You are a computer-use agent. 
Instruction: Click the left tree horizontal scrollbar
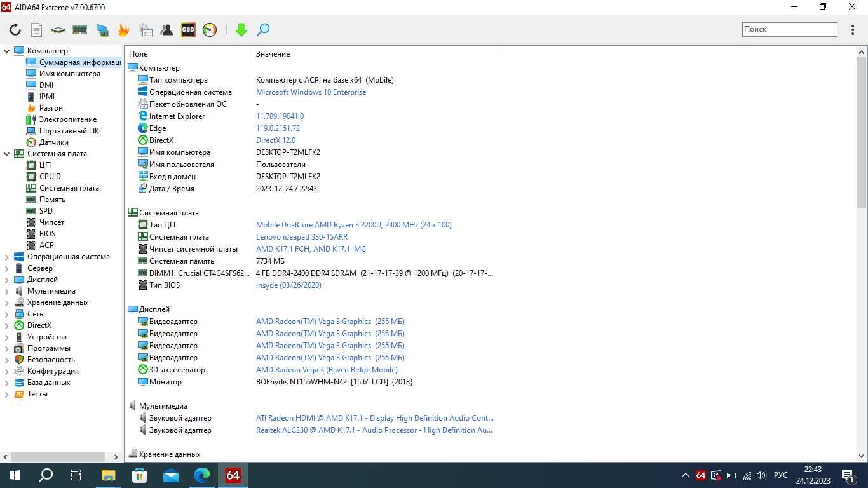[x=58, y=457]
